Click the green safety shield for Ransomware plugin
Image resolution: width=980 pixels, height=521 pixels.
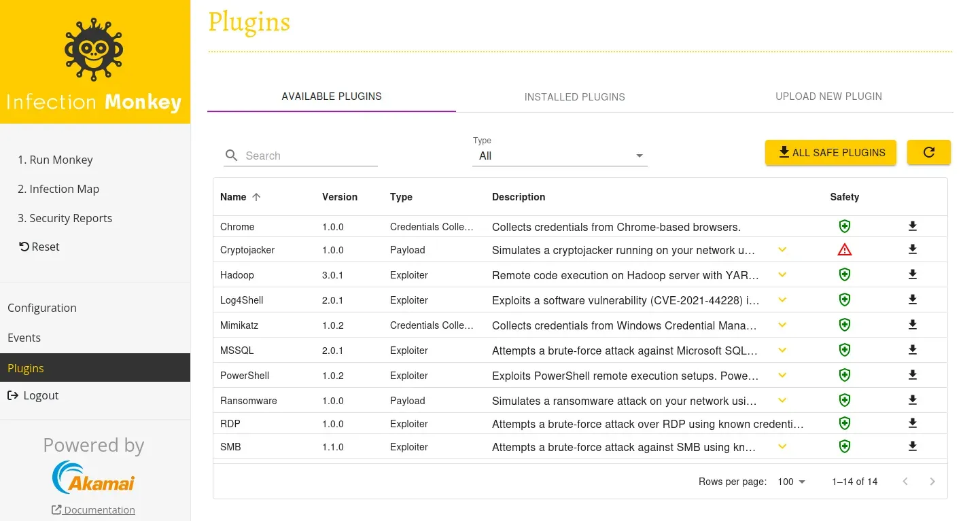(844, 400)
